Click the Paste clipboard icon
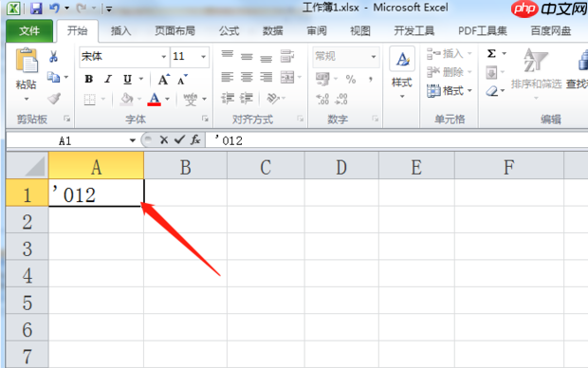Viewport: 588px width, 368px height. coord(27,60)
